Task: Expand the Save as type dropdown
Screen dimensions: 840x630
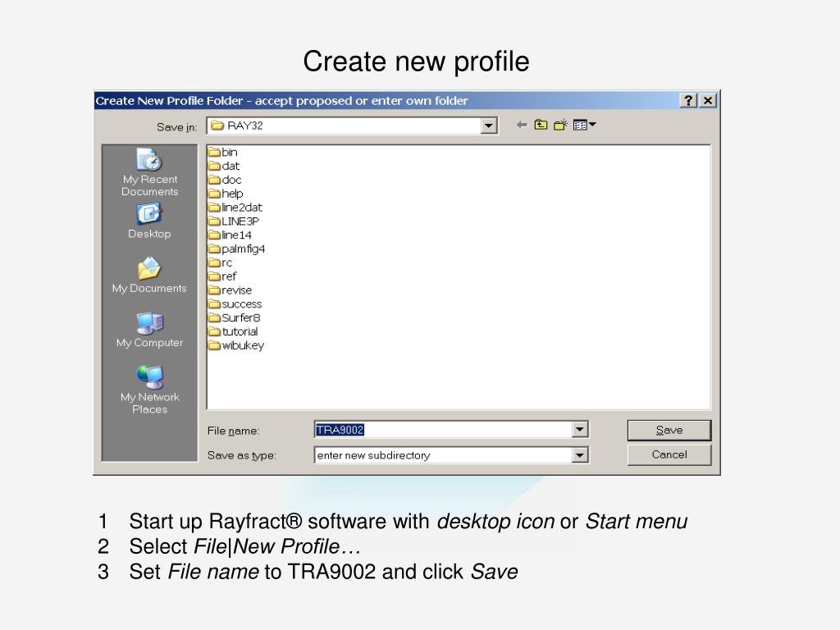Action: pyautogui.click(x=580, y=455)
